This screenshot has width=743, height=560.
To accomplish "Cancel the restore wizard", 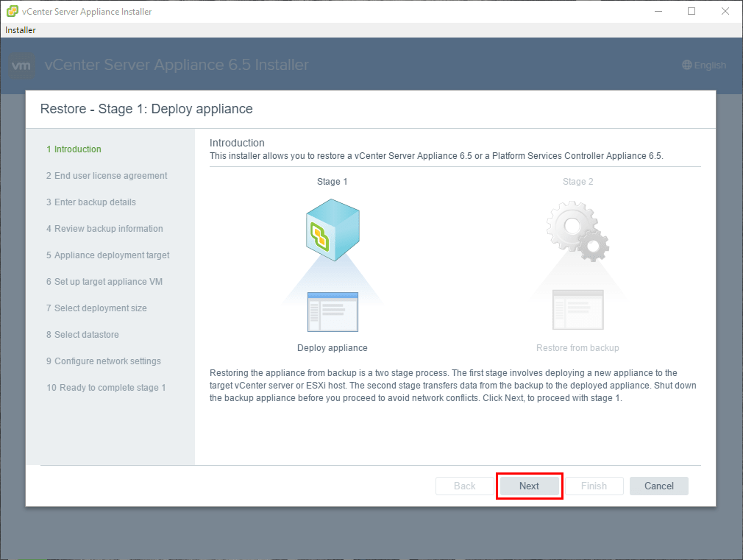I will coord(659,486).
